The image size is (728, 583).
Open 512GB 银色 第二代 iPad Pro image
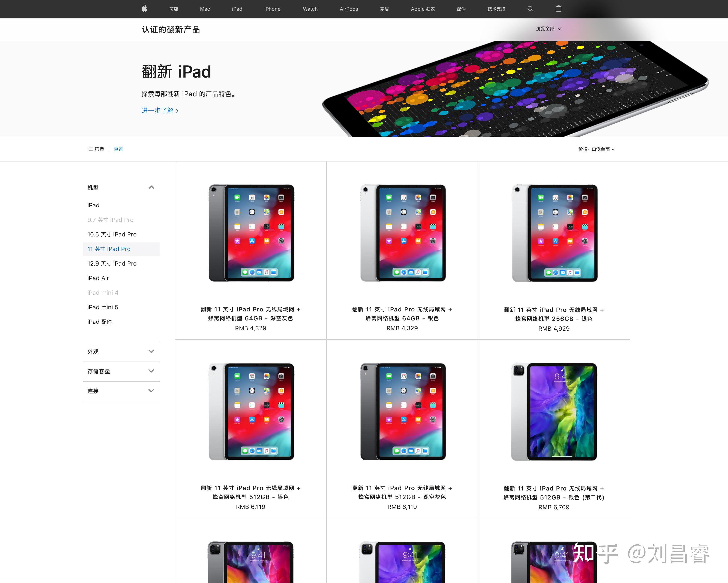[x=554, y=411]
